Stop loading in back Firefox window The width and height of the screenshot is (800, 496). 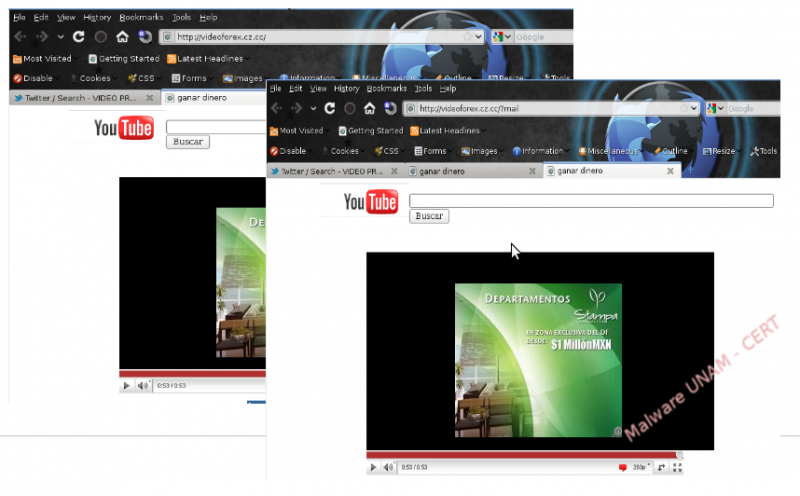tap(101, 37)
